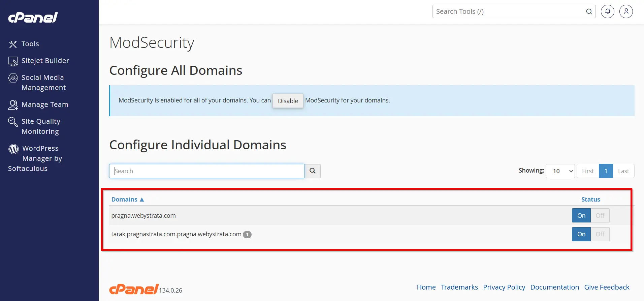Open the Trademarks footer link

[x=459, y=287]
